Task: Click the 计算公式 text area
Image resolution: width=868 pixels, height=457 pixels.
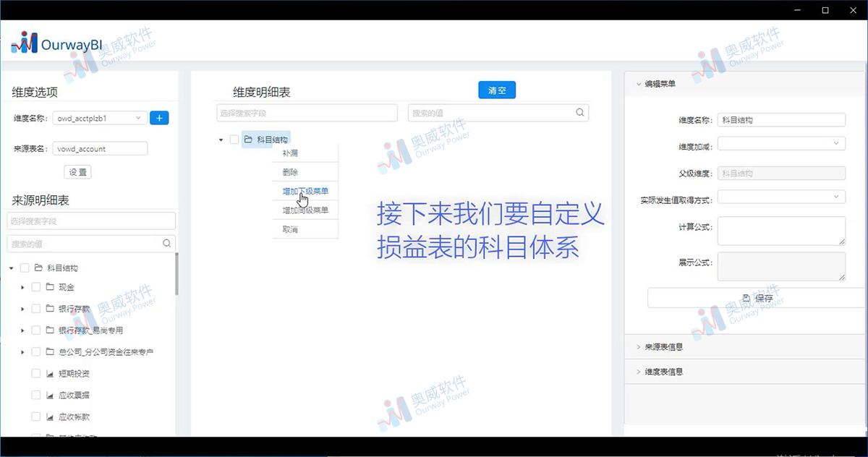Action: tap(781, 231)
